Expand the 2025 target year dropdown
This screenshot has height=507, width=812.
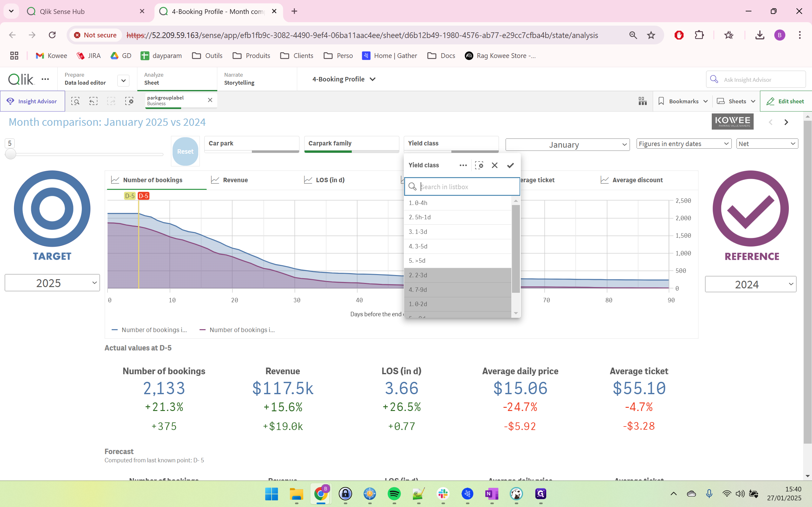[x=52, y=283]
